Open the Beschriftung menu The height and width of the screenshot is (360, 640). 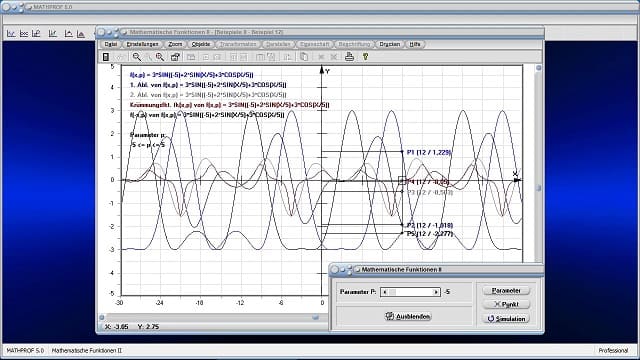354,44
